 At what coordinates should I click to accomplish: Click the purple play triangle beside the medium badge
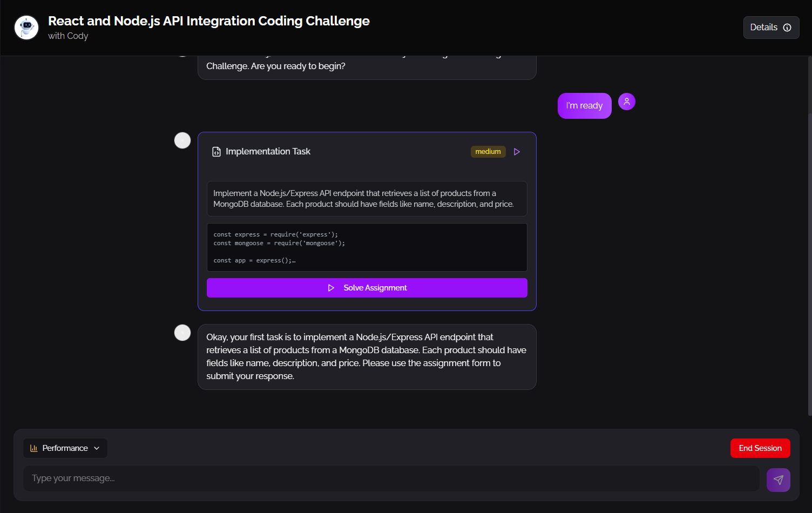(x=517, y=152)
